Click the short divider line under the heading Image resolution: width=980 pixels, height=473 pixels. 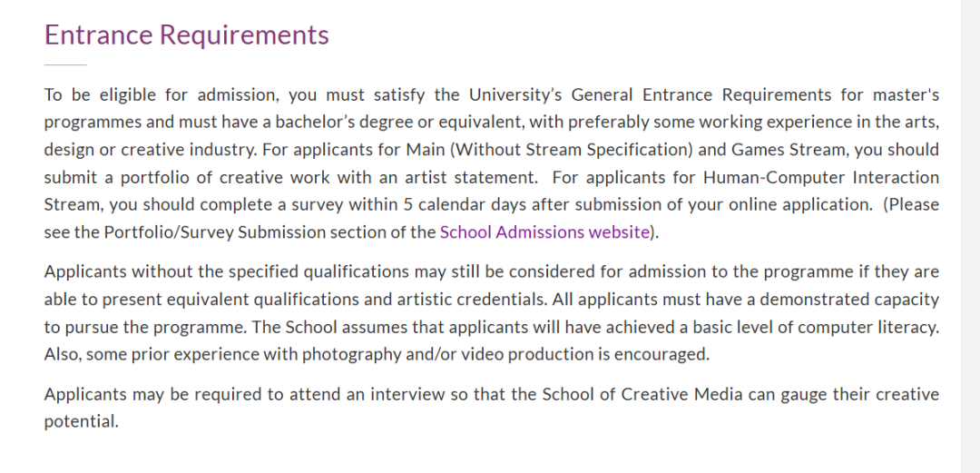tap(65, 65)
